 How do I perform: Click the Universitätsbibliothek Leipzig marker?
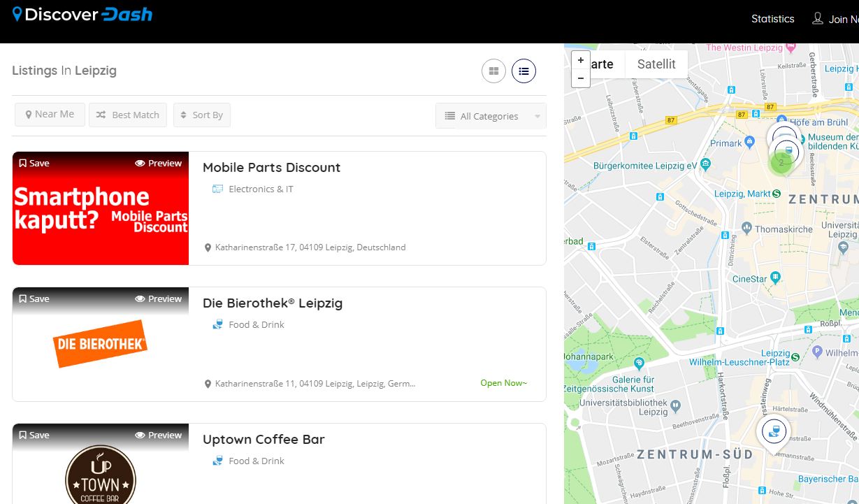(675, 405)
